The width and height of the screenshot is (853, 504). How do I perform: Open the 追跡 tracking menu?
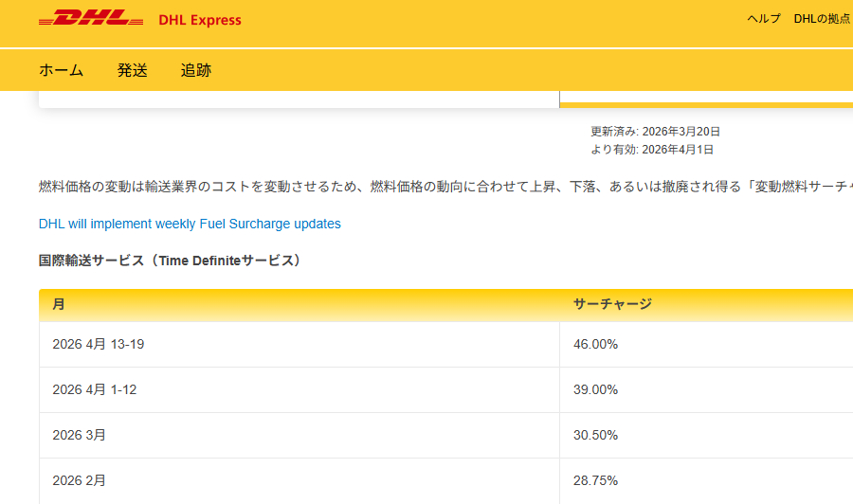point(196,70)
